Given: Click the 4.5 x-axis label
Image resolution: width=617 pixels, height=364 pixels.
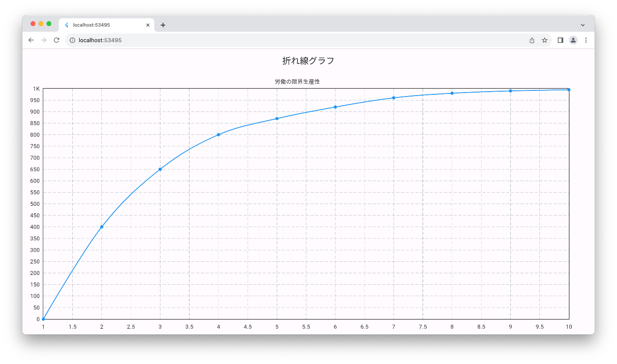Looking at the screenshot, I should click(x=248, y=327).
